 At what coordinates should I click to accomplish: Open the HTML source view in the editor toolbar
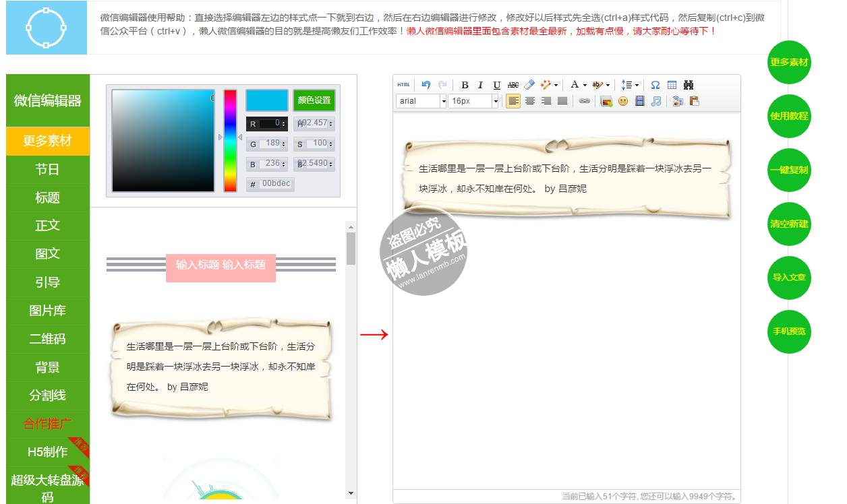(403, 85)
